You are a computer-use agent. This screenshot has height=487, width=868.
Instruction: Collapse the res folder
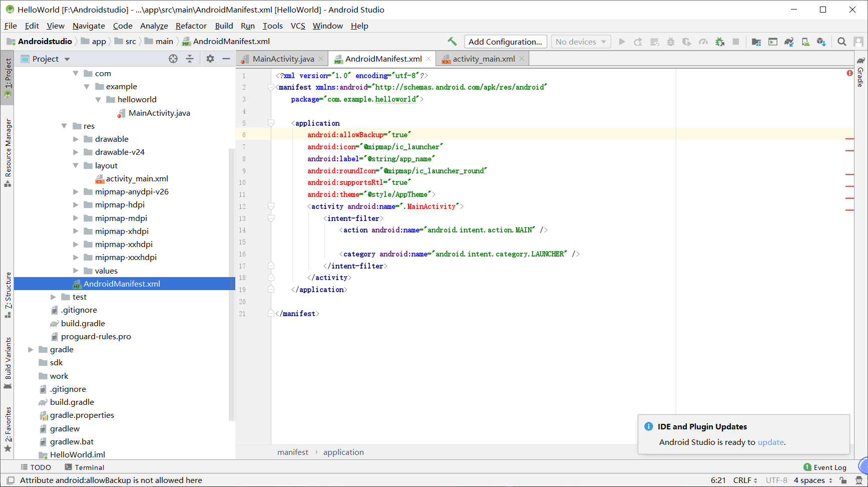[64, 126]
